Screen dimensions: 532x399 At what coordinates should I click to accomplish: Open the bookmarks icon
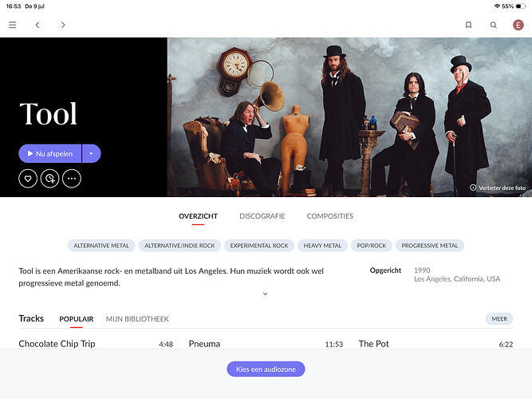(x=468, y=25)
